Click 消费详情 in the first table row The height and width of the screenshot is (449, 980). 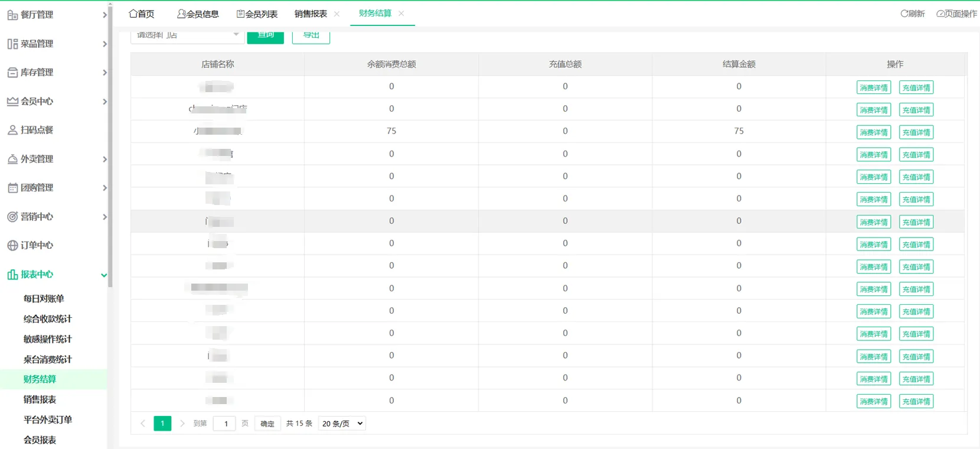click(874, 87)
